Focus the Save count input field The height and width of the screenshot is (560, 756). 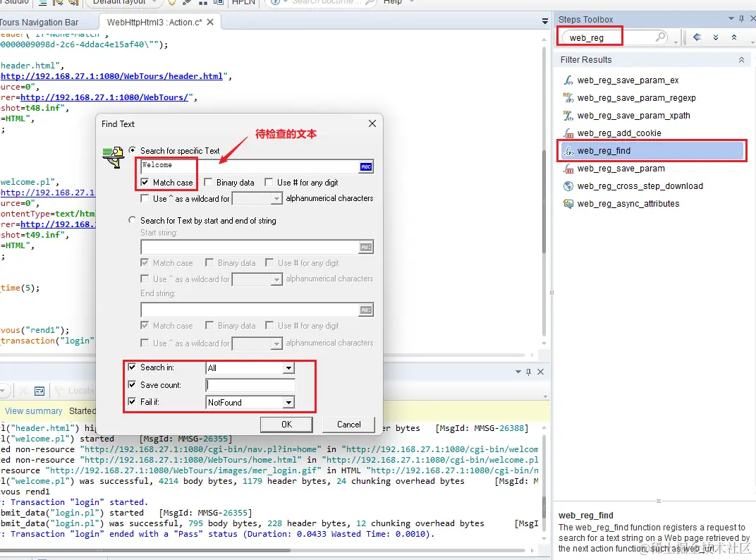[x=250, y=385]
